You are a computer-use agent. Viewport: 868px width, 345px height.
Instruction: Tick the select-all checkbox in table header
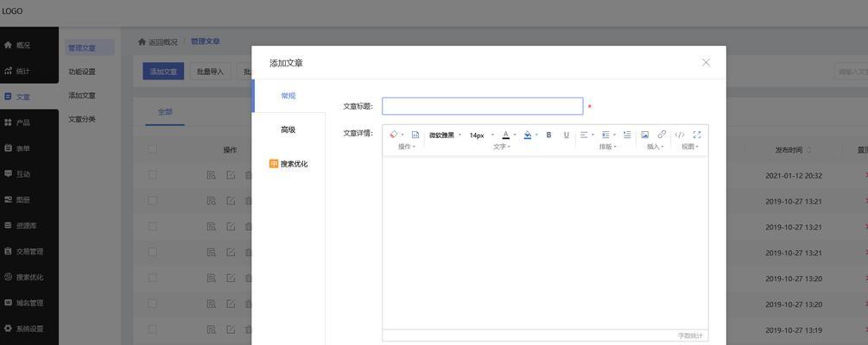tap(153, 149)
